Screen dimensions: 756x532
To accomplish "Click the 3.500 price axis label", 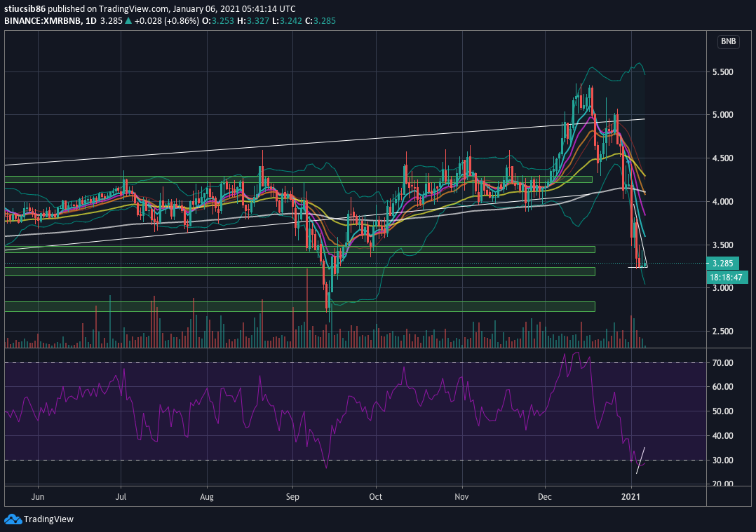I will click(723, 245).
